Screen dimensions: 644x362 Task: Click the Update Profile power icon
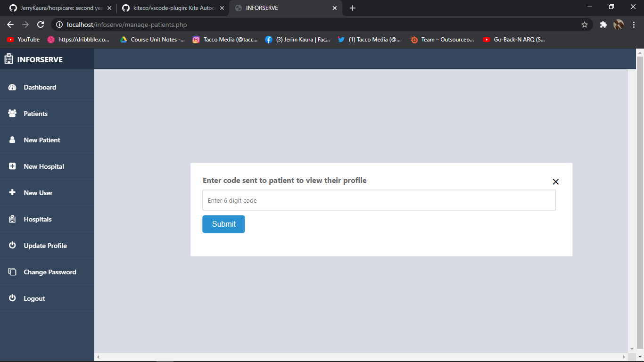[12, 246]
